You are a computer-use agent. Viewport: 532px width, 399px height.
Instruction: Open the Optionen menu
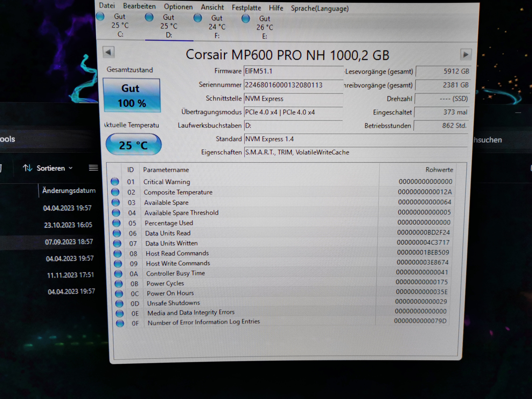coord(178,7)
